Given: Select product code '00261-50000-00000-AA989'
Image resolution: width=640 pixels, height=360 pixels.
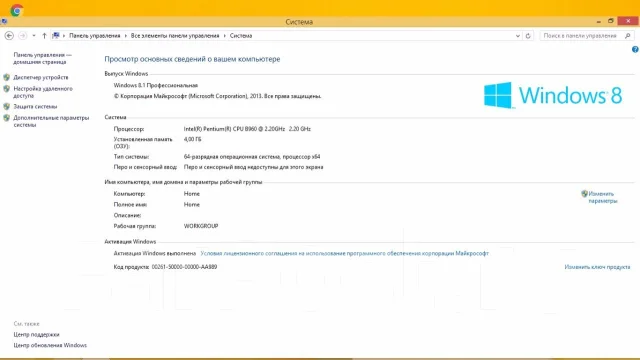Looking at the screenshot, I should pyautogui.click(x=184, y=267).
